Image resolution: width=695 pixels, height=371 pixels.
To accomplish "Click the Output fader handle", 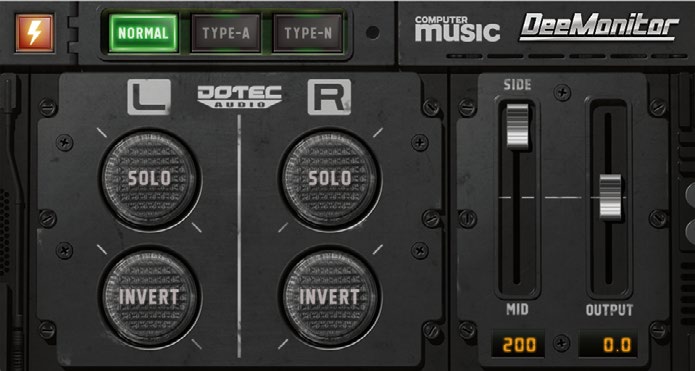I will 610,197.
